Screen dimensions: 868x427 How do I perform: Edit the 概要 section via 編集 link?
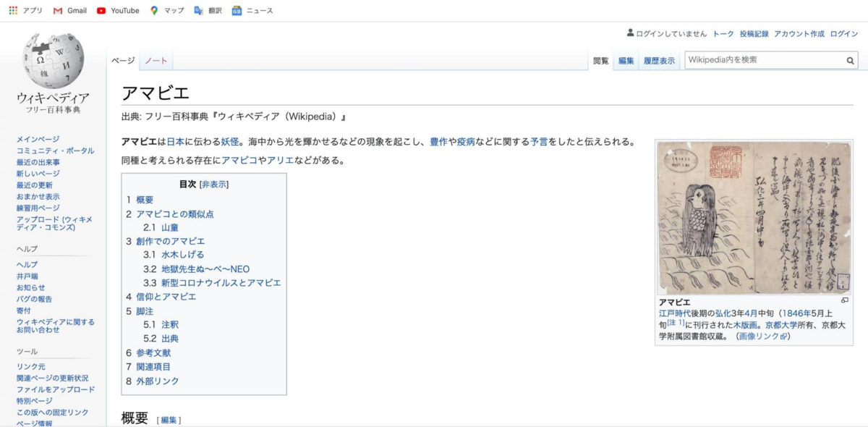pyautogui.click(x=169, y=420)
